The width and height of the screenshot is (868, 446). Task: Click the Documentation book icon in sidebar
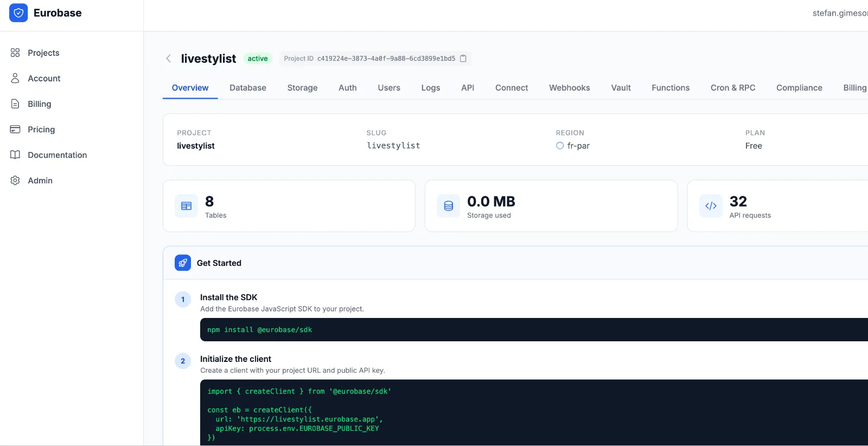click(15, 155)
